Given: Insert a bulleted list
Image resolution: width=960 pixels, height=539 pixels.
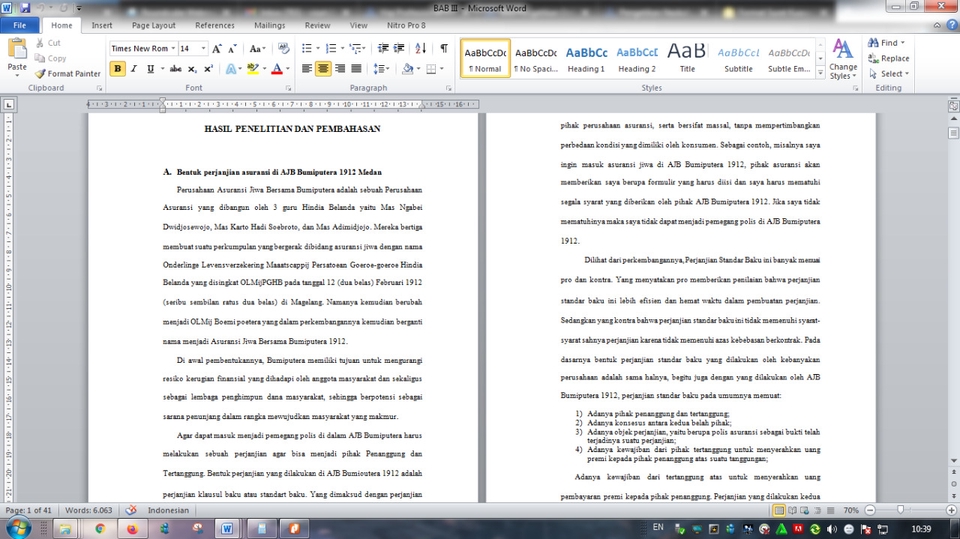Looking at the screenshot, I should 307,48.
